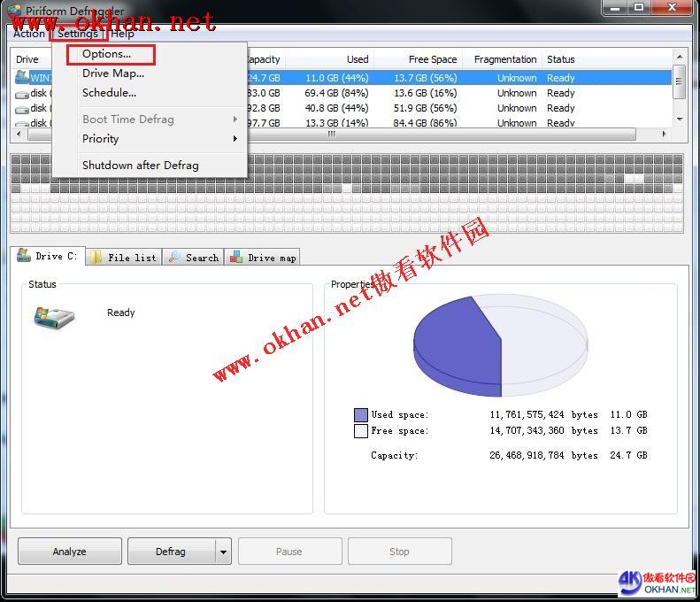
Task: Click the Windows drive icon in Status panel
Action: (54, 318)
